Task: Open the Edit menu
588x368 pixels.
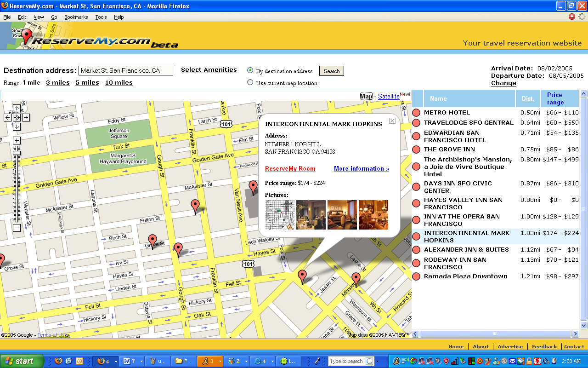Action: (x=22, y=17)
